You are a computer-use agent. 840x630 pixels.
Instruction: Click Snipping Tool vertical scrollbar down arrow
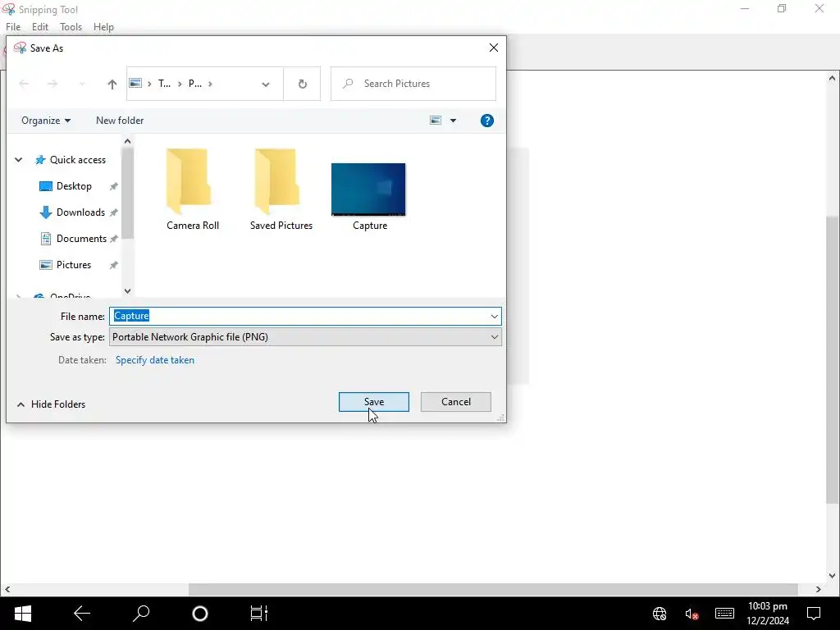[832, 576]
